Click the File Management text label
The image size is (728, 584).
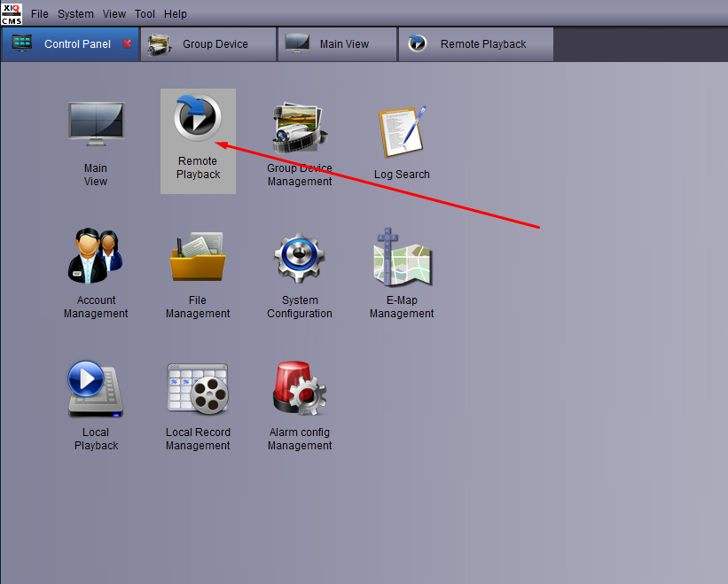click(198, 307)
